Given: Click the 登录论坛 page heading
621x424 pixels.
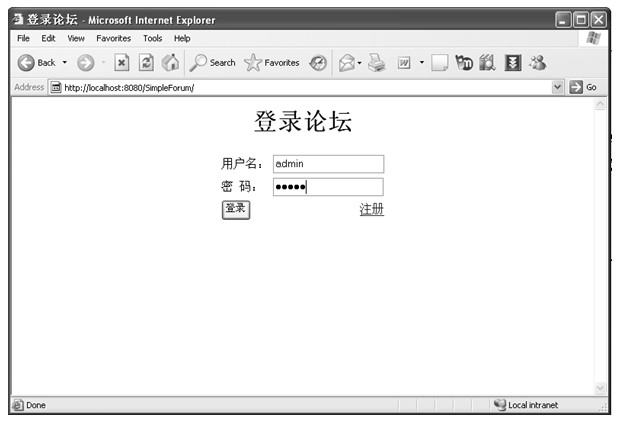Looking at the screenshot, I should click(x=303, y=121).
